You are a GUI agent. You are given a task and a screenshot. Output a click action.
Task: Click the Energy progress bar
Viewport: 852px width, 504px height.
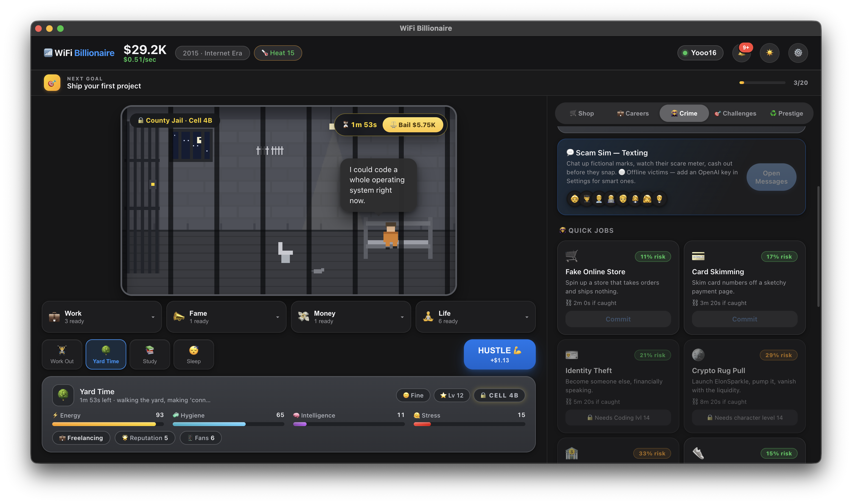point(108,424)
